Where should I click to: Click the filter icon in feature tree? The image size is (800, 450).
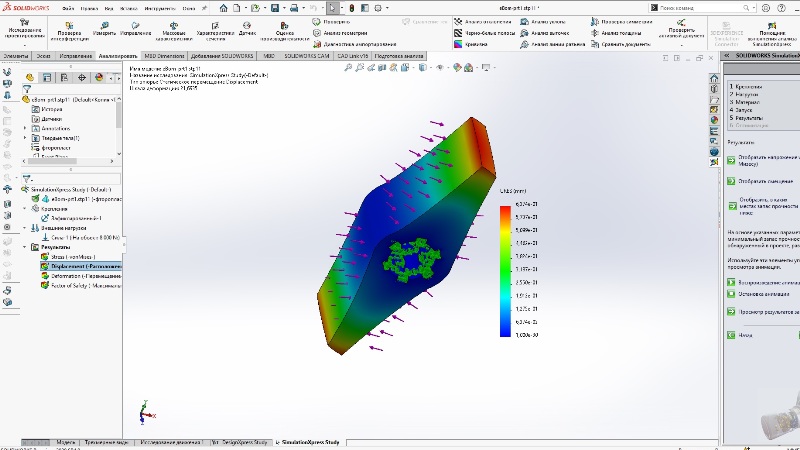(x=27, y=88)
